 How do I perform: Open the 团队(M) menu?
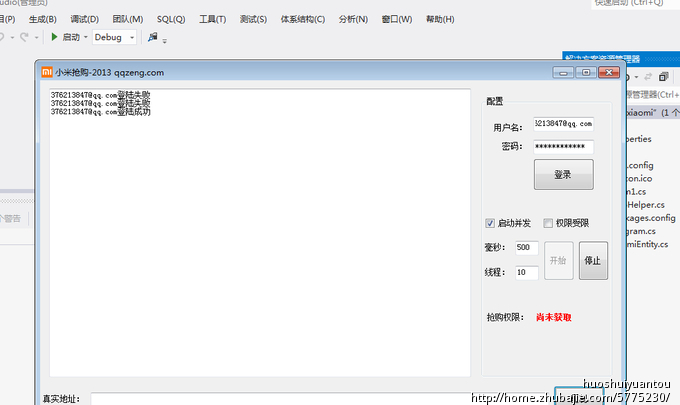pyautogui.click(x=128, y=19)
